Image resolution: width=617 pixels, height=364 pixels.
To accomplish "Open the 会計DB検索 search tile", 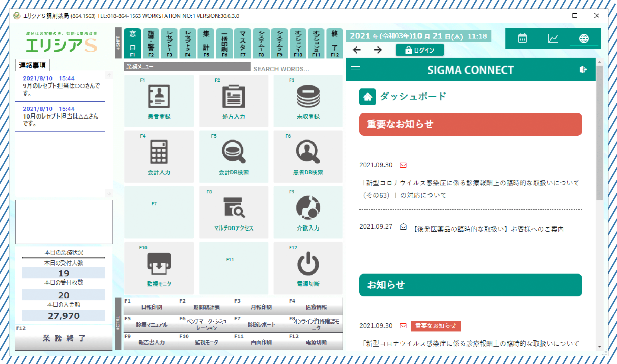I will tap(234, 157).
